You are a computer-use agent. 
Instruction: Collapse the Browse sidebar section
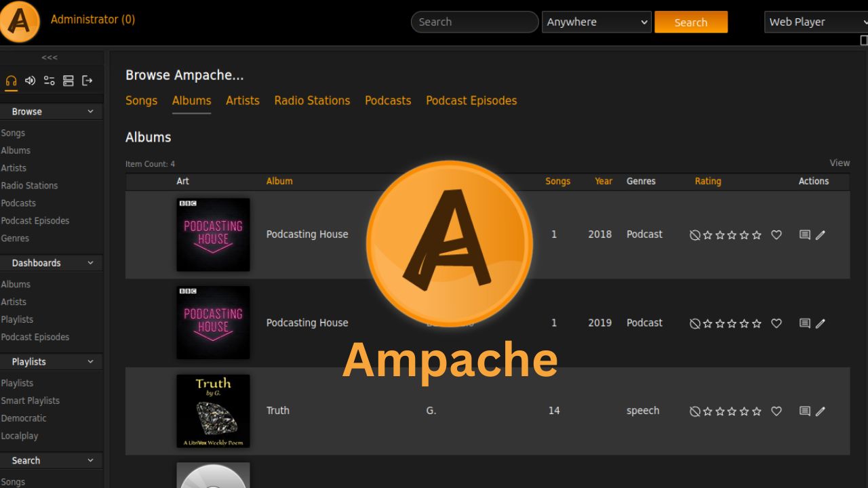coord(52,111)
